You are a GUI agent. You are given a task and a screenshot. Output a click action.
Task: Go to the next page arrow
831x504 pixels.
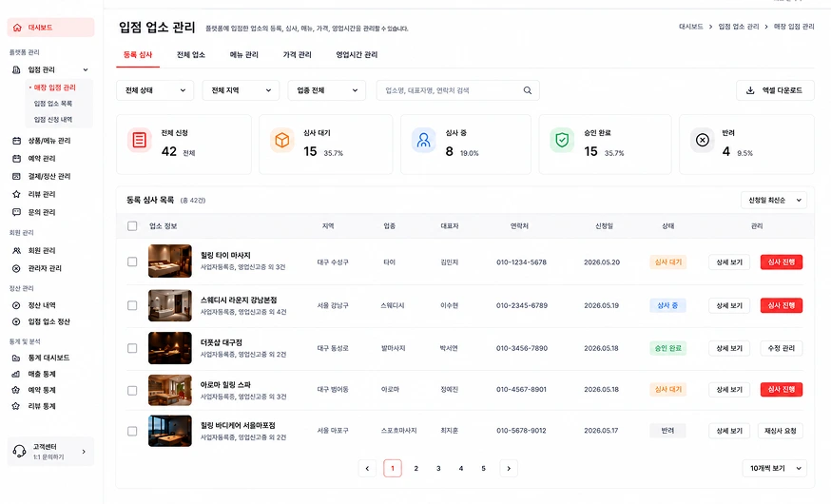509,469
